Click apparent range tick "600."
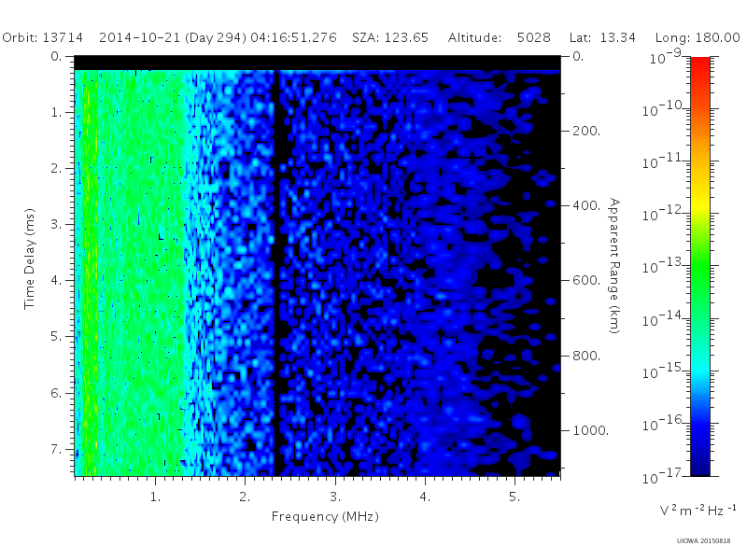 (586, 280)
